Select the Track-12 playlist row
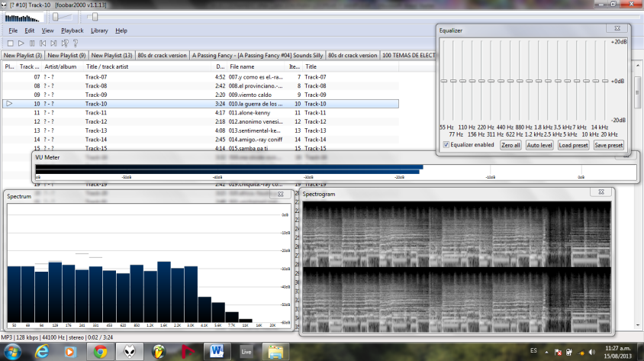 pos(201,121)
